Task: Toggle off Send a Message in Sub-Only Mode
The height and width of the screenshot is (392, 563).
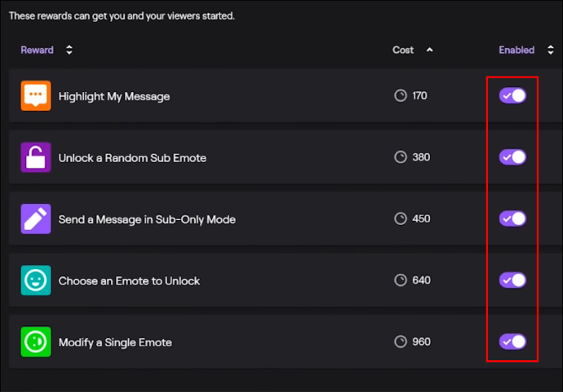Action: click(512, 218)
